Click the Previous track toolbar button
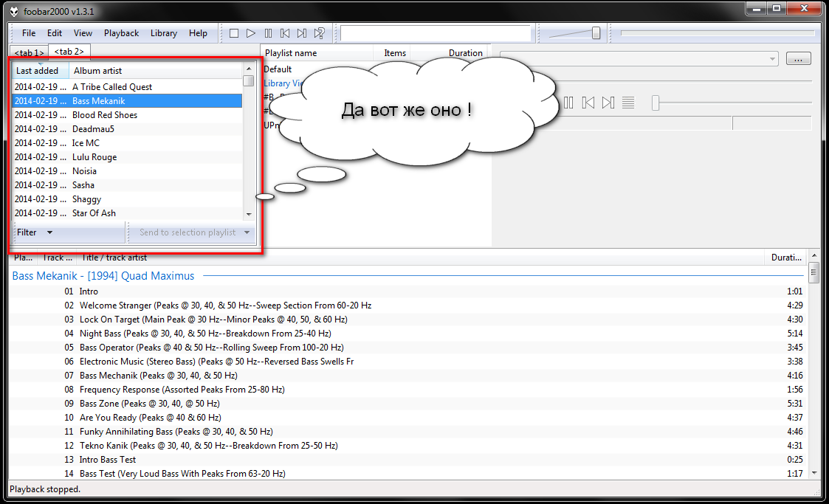The image size is (829, 504). coord(285,33)
